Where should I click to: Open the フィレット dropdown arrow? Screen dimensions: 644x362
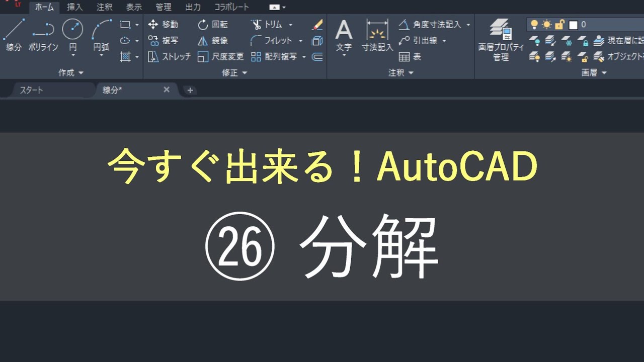tap(301, 41)
